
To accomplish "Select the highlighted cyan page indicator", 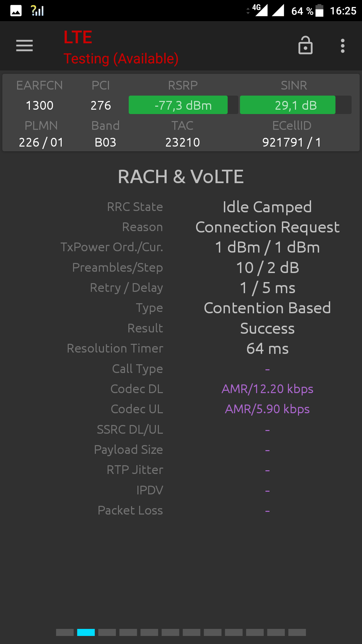I will [86, 632].
